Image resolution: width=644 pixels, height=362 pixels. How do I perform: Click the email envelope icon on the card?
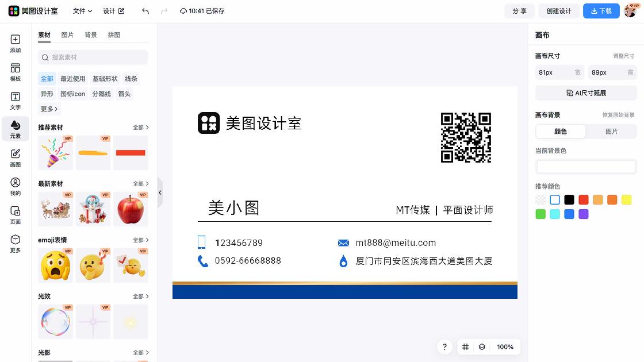pyautogui.click(x=343, y=243)
